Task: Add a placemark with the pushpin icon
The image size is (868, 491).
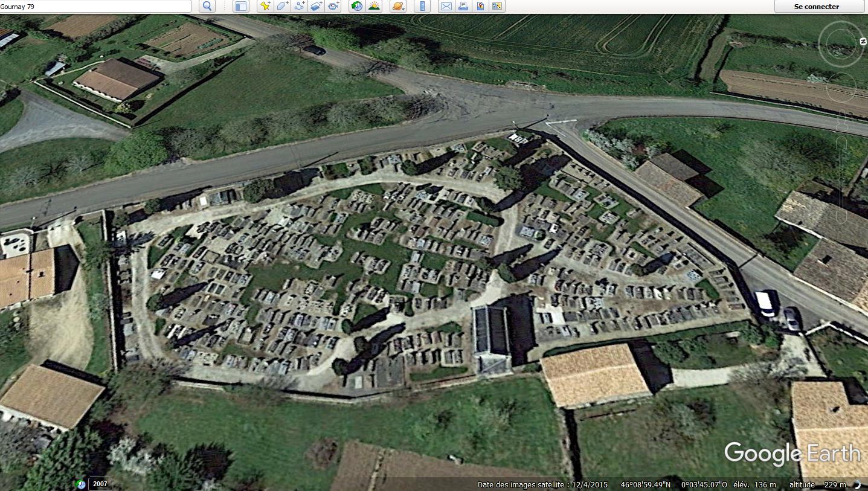Action: [265, 7]
